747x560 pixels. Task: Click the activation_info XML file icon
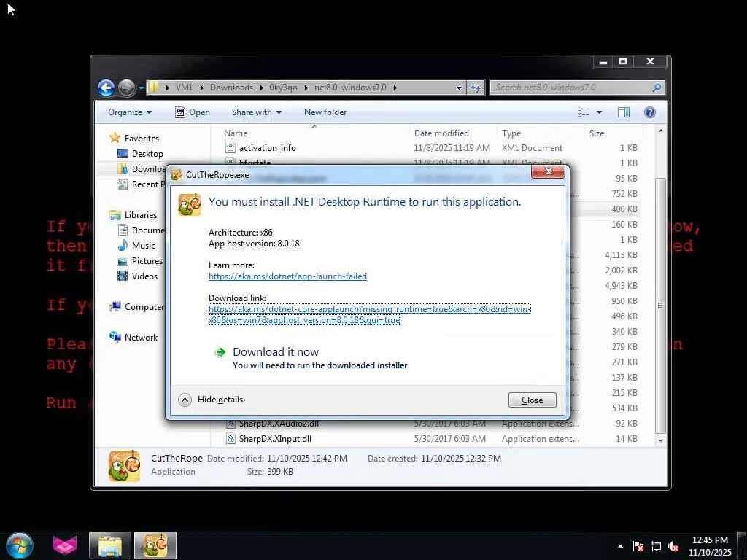(231, 148)
